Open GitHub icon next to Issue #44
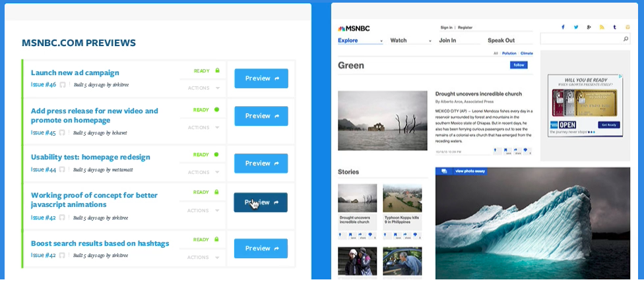 (x=63, y=169)
